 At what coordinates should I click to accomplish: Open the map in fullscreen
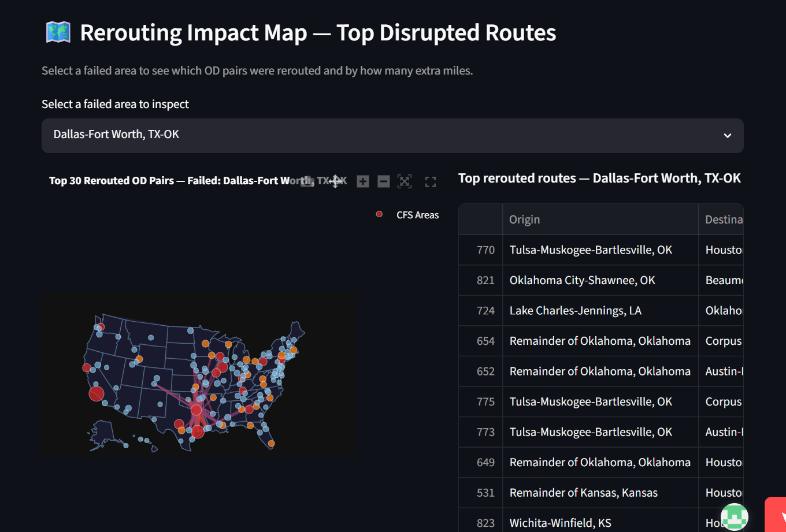[431, 182]
